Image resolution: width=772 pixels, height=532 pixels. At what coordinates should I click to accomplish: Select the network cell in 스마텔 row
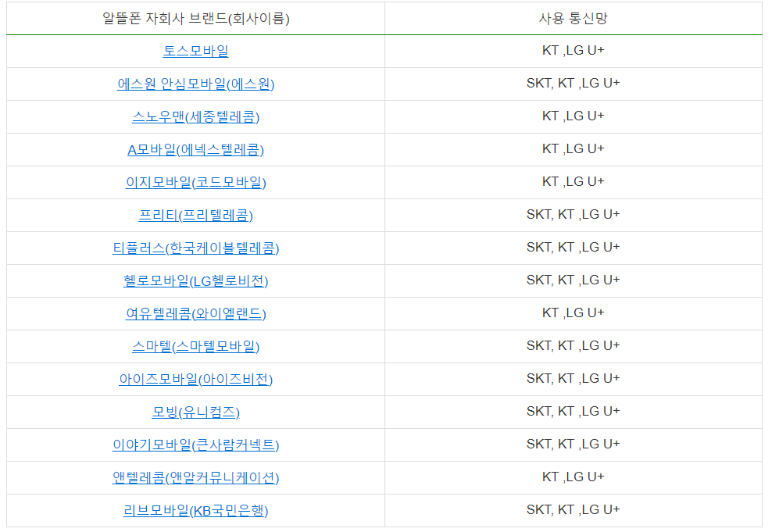(573, 347)
